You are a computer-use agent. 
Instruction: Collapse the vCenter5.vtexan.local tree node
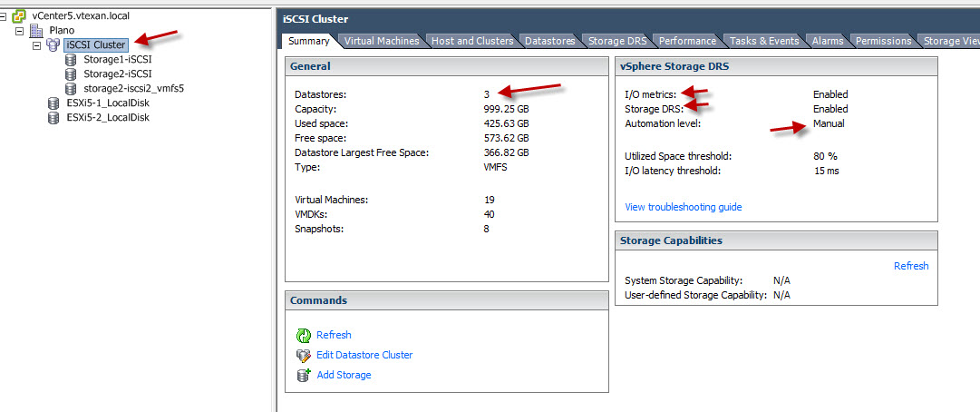point(4,16)
